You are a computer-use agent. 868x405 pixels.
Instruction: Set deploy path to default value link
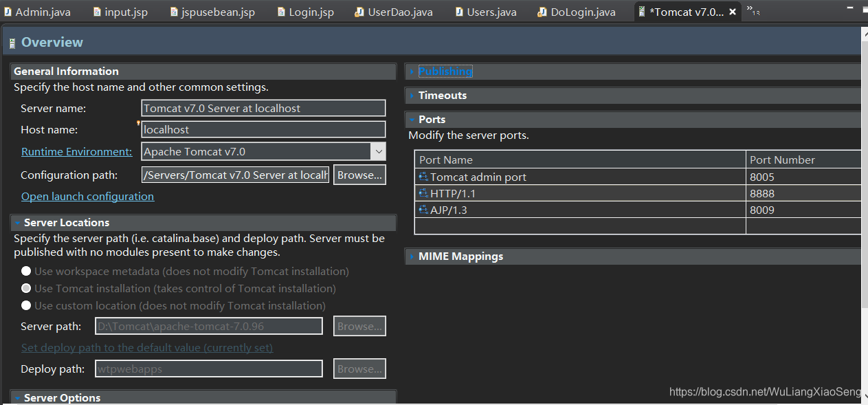tap(147, 347)
